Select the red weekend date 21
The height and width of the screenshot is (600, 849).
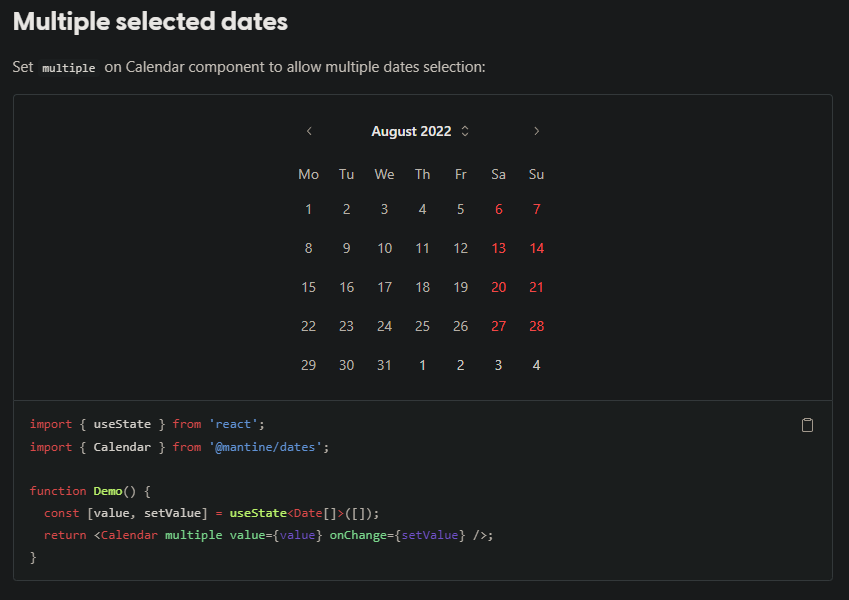tap(537, 287)
